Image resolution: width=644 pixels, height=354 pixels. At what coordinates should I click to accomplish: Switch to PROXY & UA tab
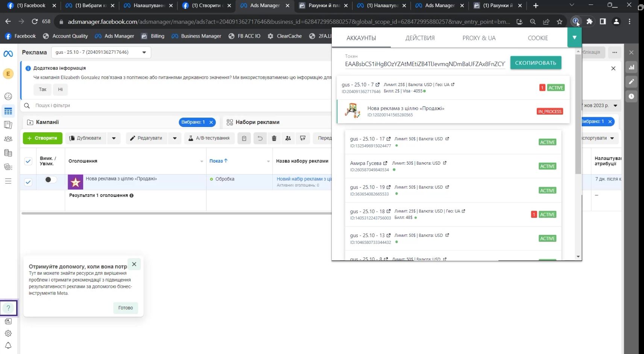click(479, 38)
